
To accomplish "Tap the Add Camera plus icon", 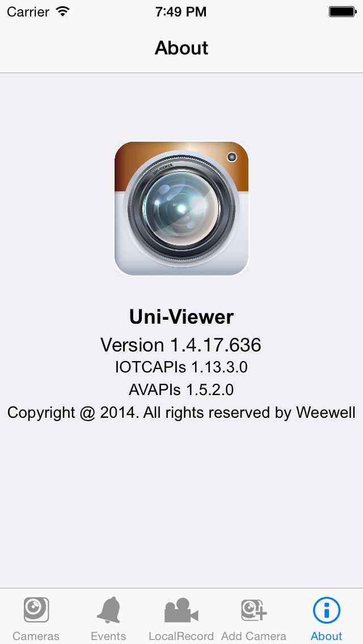I will [x=254, y=610].
